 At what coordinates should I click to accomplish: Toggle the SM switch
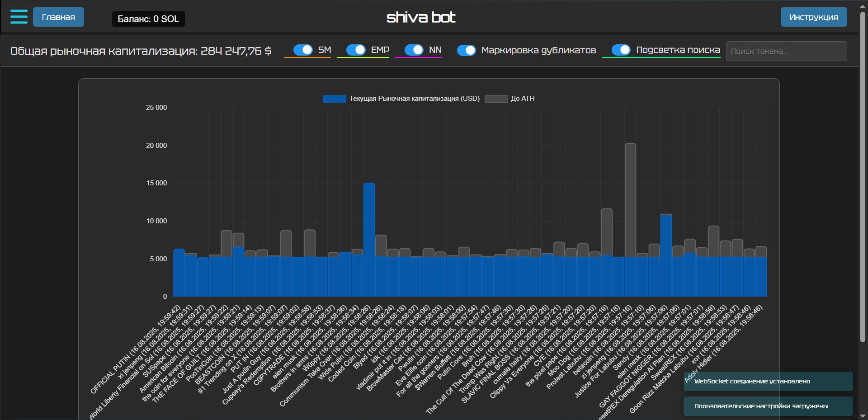[303, 50]
